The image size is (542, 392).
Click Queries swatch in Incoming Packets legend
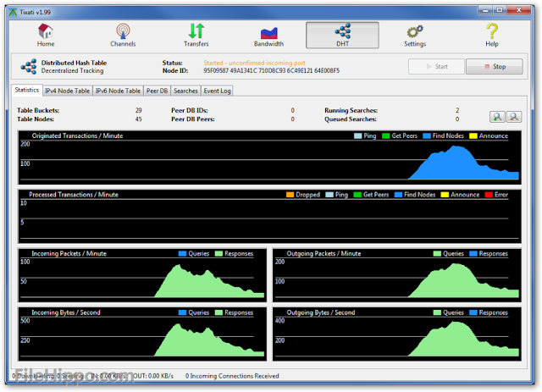[x=183, y=254]
